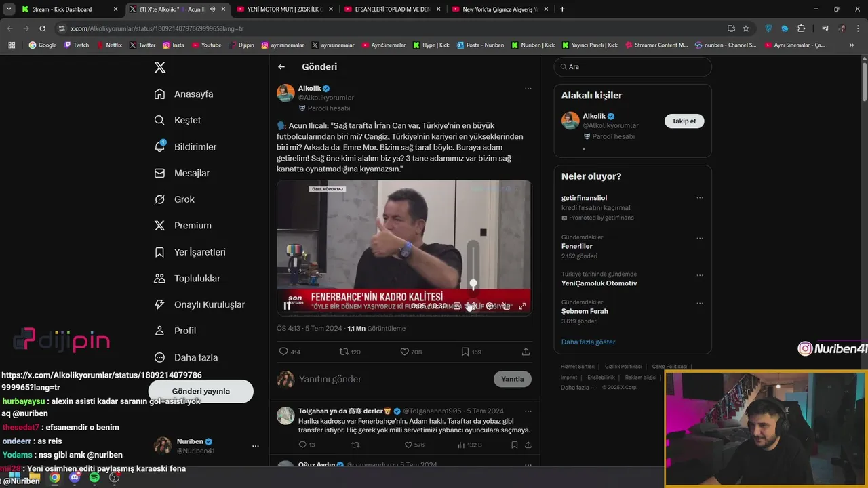Open the Netflix bookmark
The image size is (868, 488).
click(x=109, y=45)
